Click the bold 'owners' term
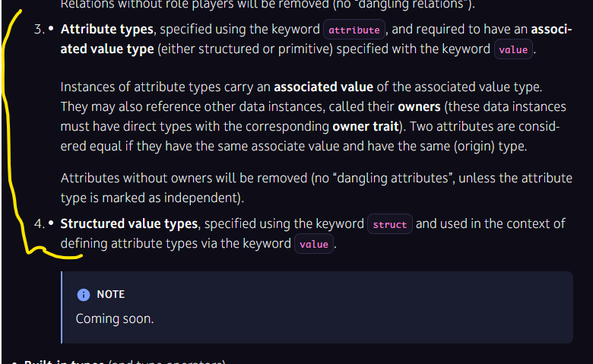 [x=419, y=106]
